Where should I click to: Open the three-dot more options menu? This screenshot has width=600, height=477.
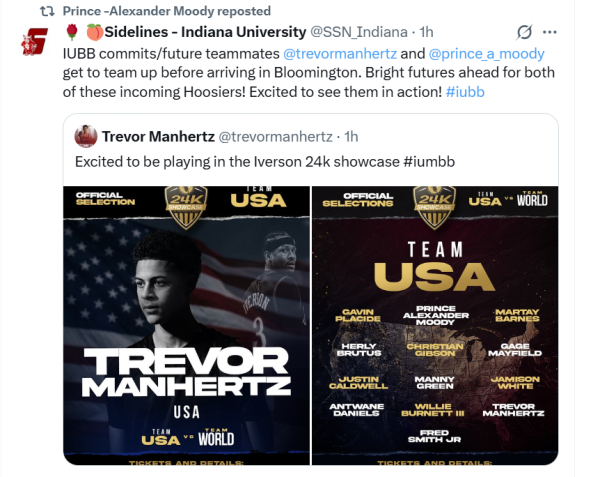[549, 32]
